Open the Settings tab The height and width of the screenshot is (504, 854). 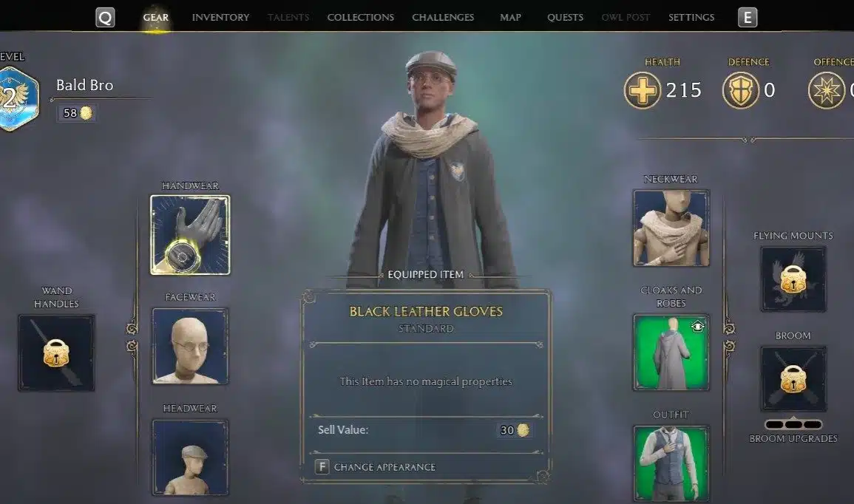click(691, 18)
